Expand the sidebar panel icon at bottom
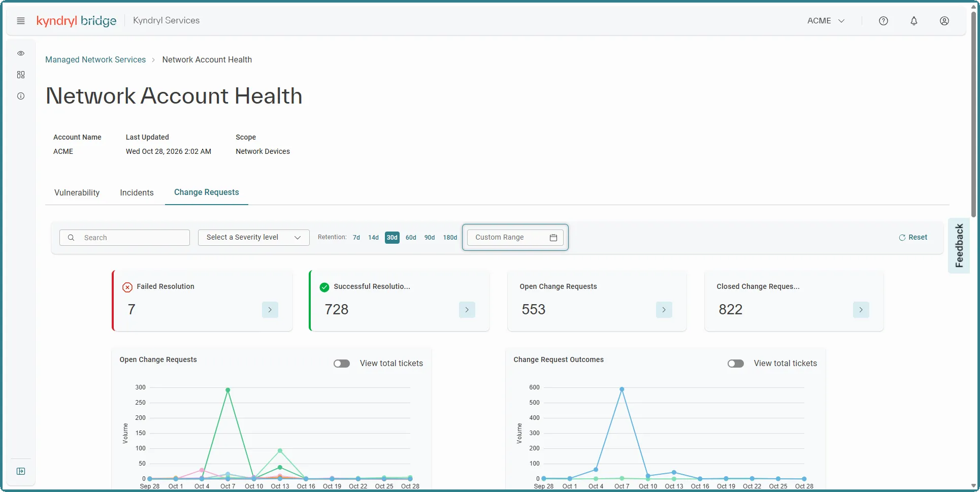 [21, 471]
